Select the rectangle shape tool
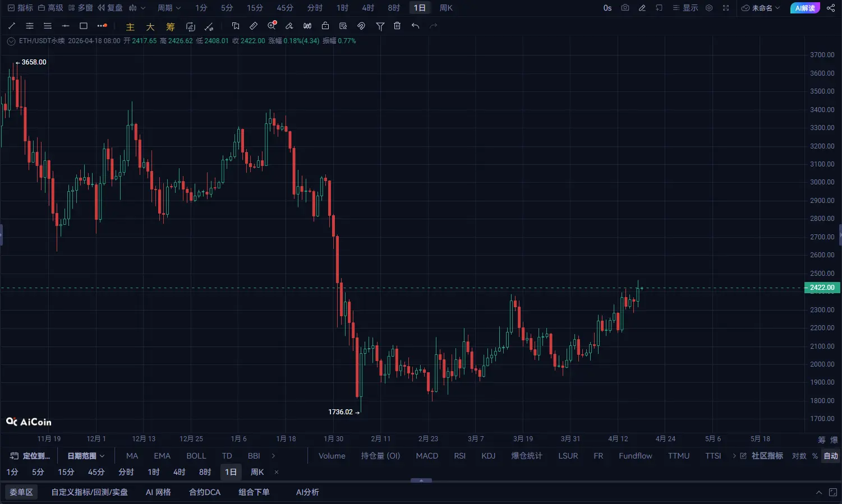 84,26
